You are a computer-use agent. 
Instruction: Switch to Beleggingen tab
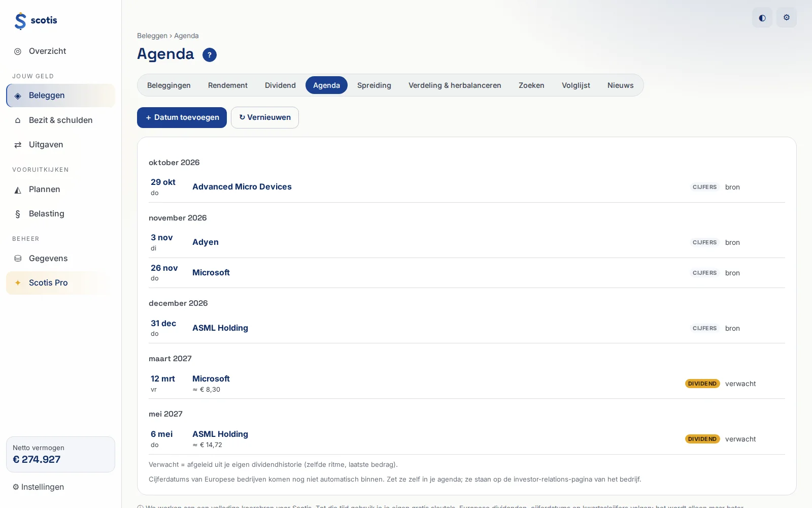coord(169,85)
